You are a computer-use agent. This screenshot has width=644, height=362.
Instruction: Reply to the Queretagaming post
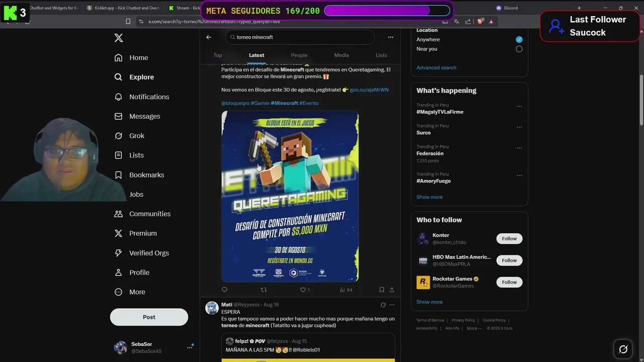224,290
